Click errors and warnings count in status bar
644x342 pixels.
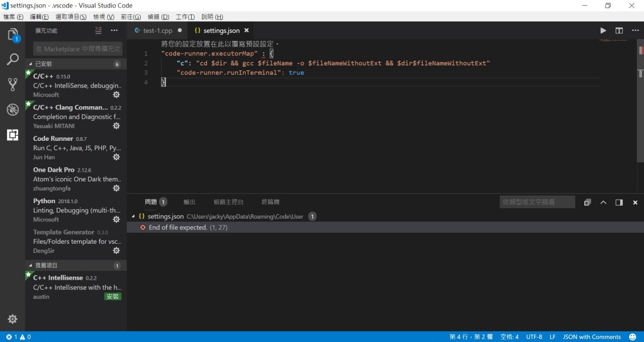(18, 337)
